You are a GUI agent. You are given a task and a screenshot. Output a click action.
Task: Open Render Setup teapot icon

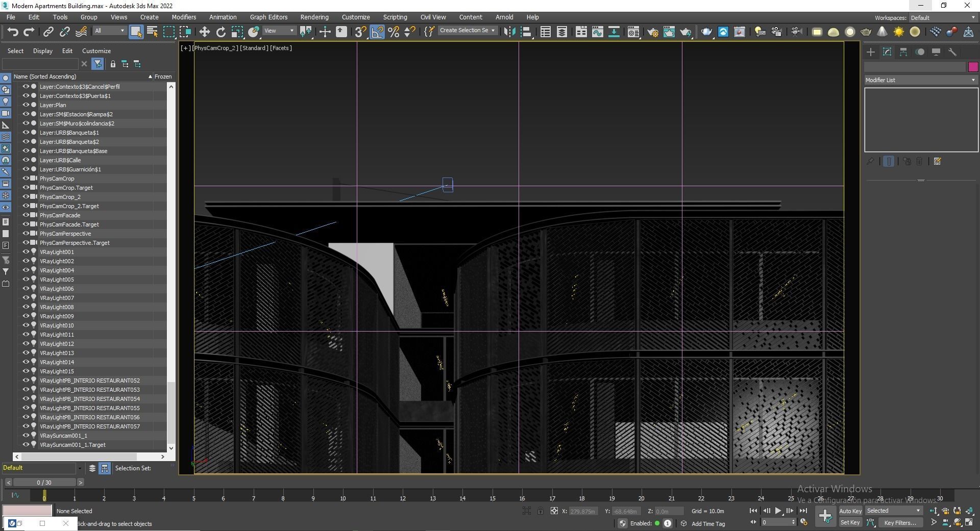click(653, 32)
